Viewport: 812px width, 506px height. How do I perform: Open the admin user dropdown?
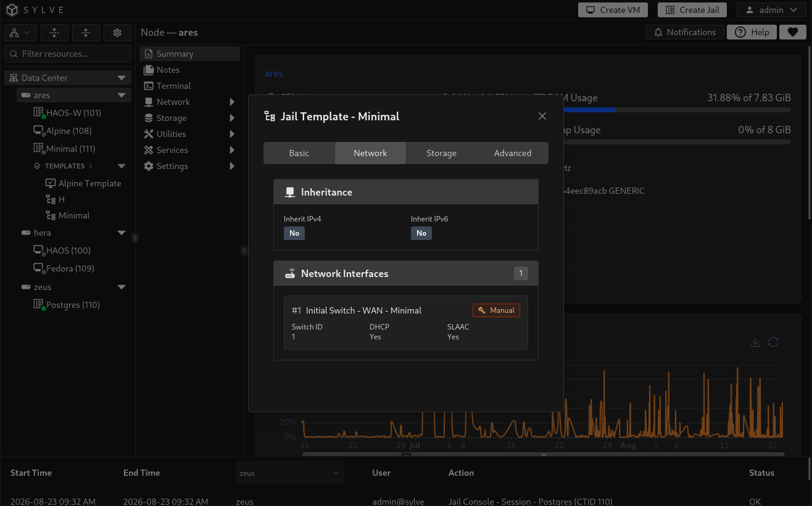(772, 10)
